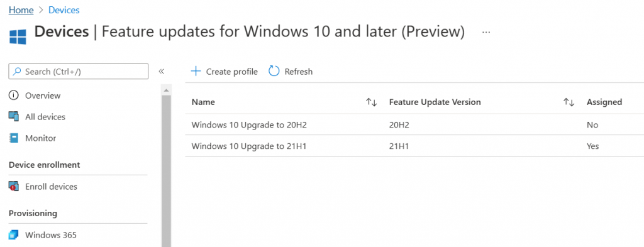Click the Windows 365 icon
The image size is (644, 247).
pyautogui.click(x=14, y=235)
